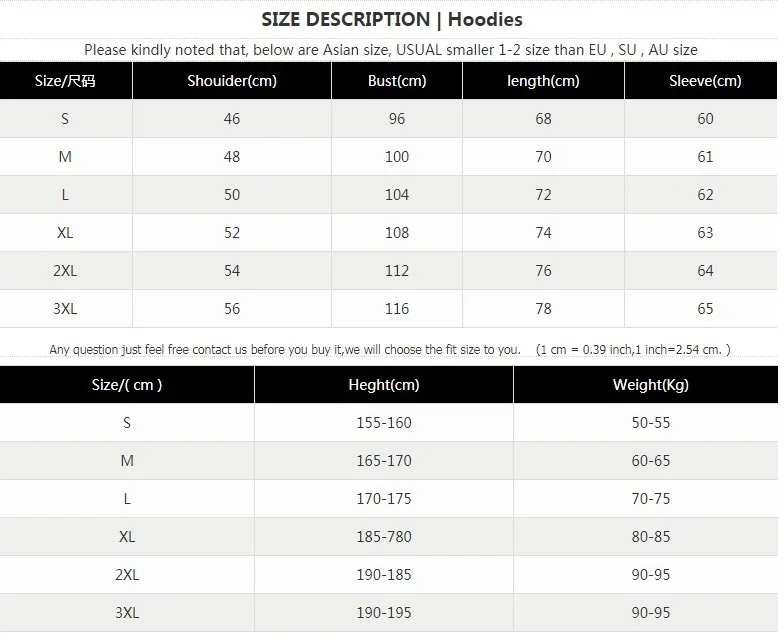Select the XL row in the first table
The width and height of the screenshot is (784, 642).
pos(389,232)
